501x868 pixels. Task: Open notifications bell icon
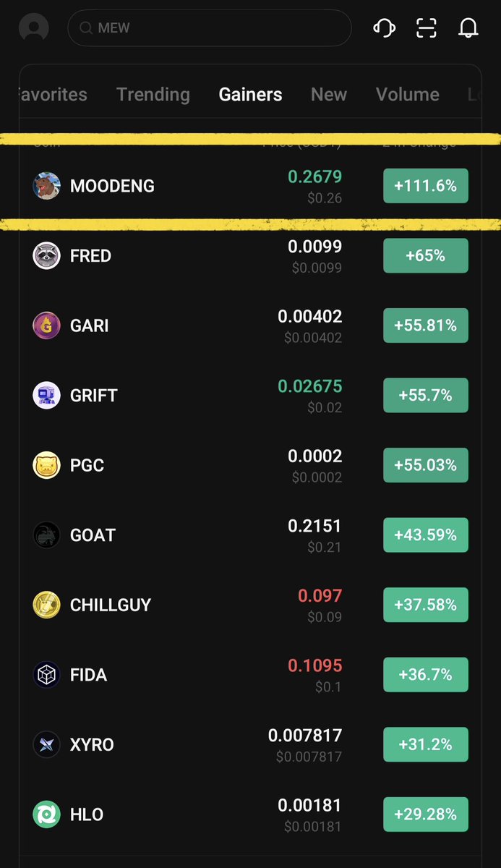(x=468, y=28)
